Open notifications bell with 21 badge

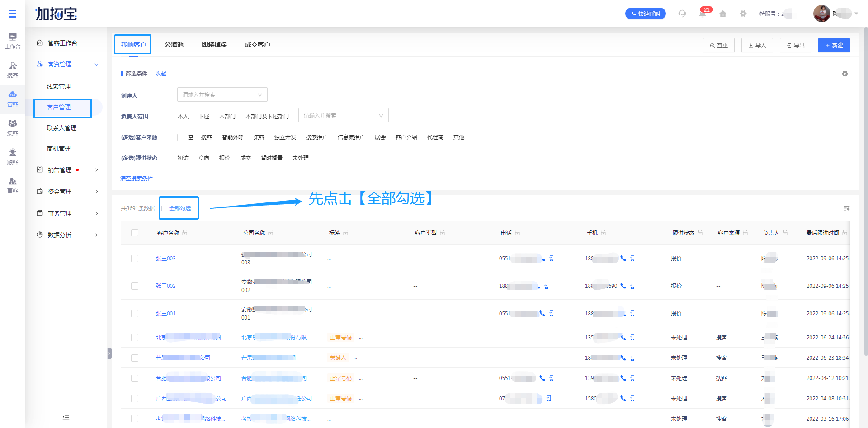(x=703, y=14)
